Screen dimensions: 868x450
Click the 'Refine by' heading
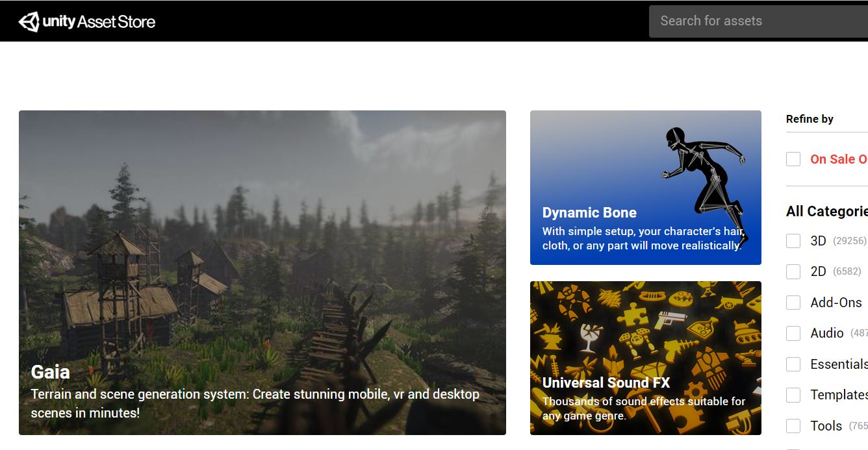(x=810, y=119)
